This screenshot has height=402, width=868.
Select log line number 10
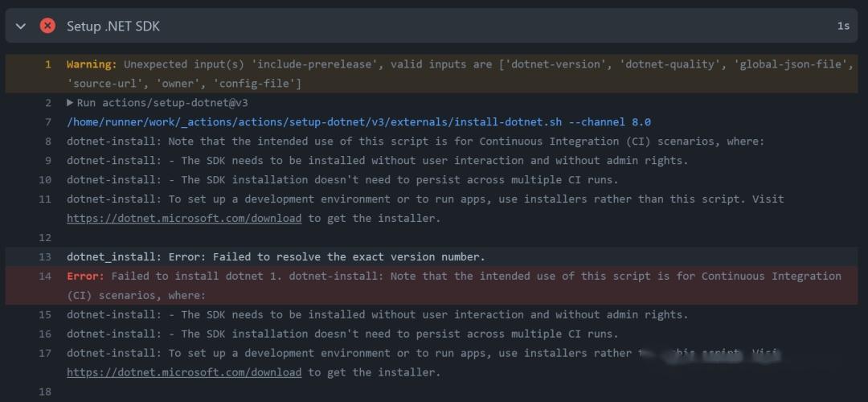pyautogui.click(x=45, y=180)
